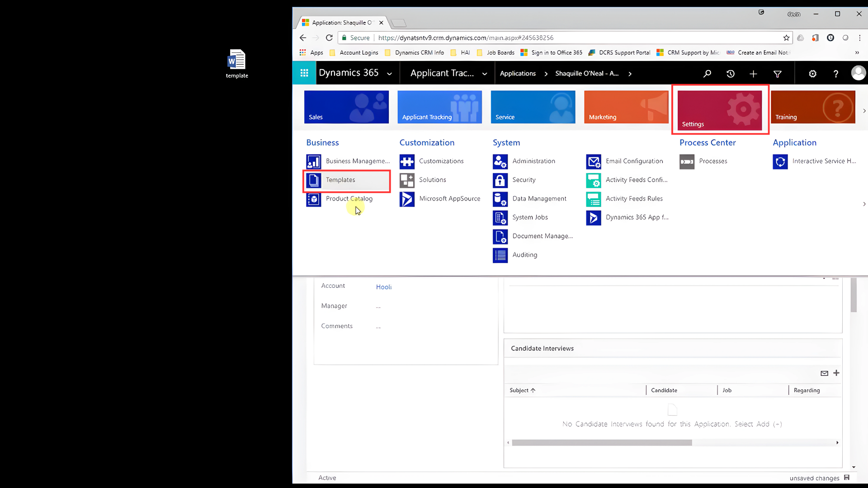Show more settings groups with right arrow
Image resolution: width=868 pixels, height=488 pixels.
[x=864, y=204]
